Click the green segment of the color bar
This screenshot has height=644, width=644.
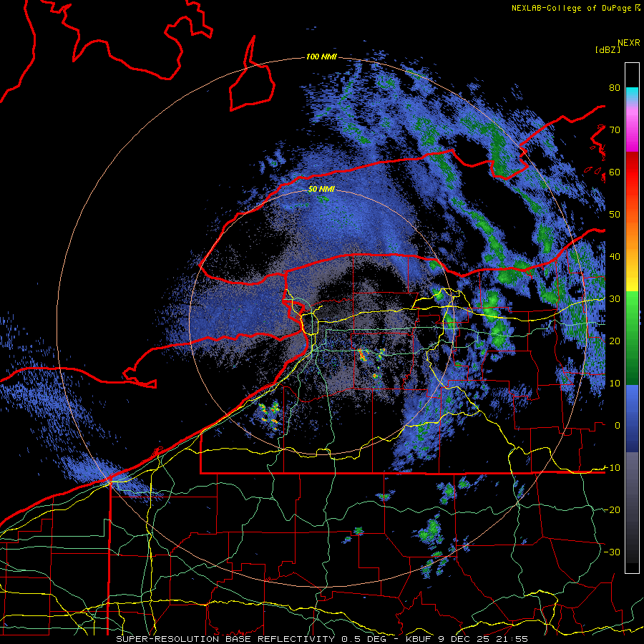point(632,338)
